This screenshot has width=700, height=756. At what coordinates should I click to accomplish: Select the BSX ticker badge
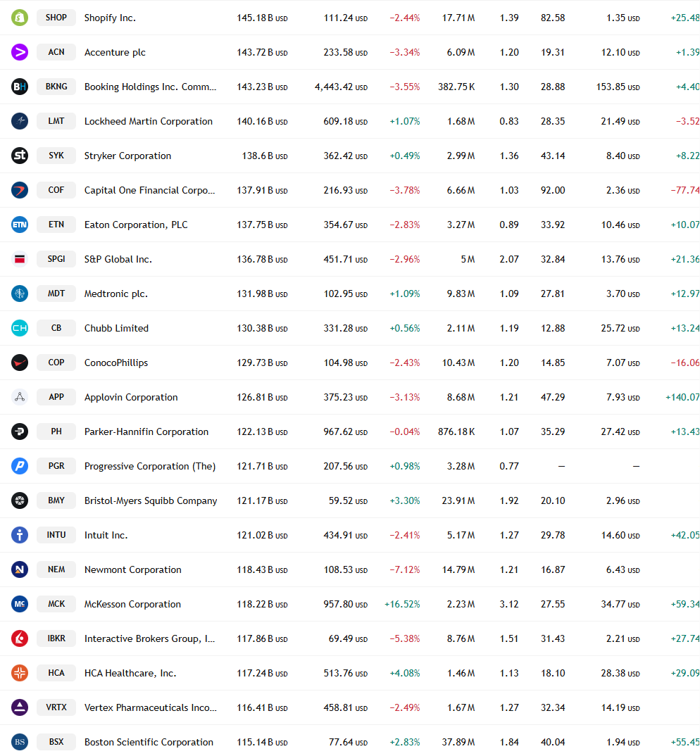(x=56, y=741)
